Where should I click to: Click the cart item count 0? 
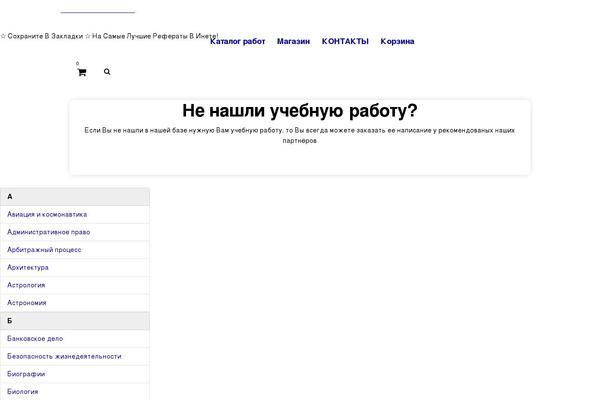[77, 63]
